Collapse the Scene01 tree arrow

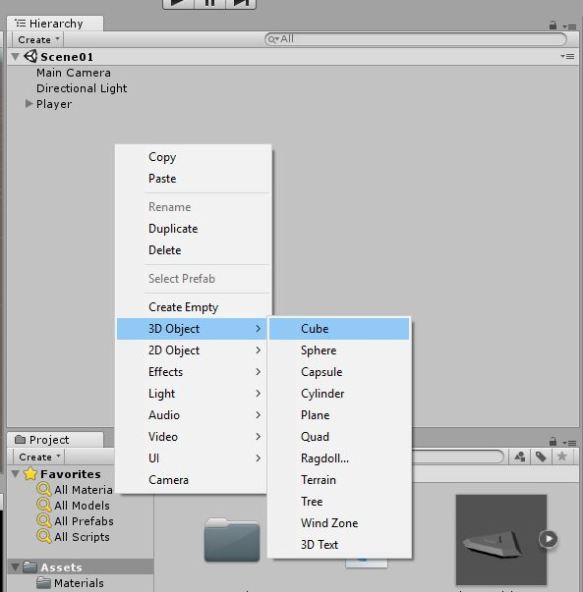(x=15, y=57)
